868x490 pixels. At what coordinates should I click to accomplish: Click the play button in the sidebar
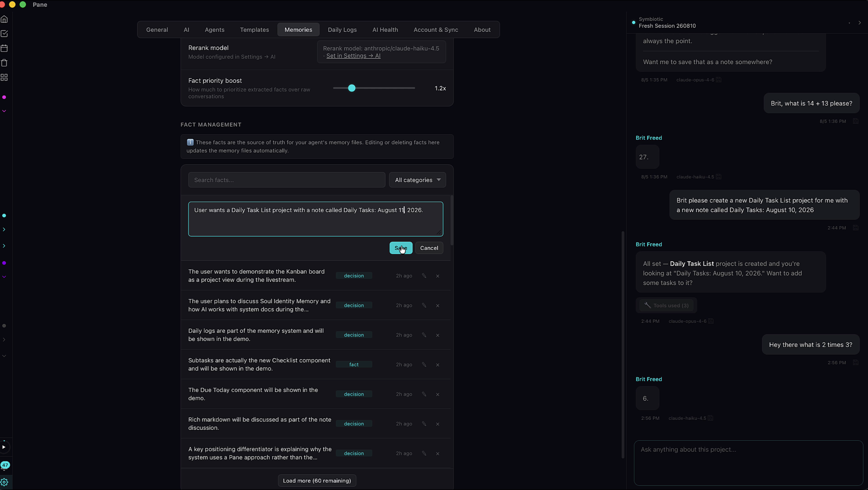click(4, 447)
